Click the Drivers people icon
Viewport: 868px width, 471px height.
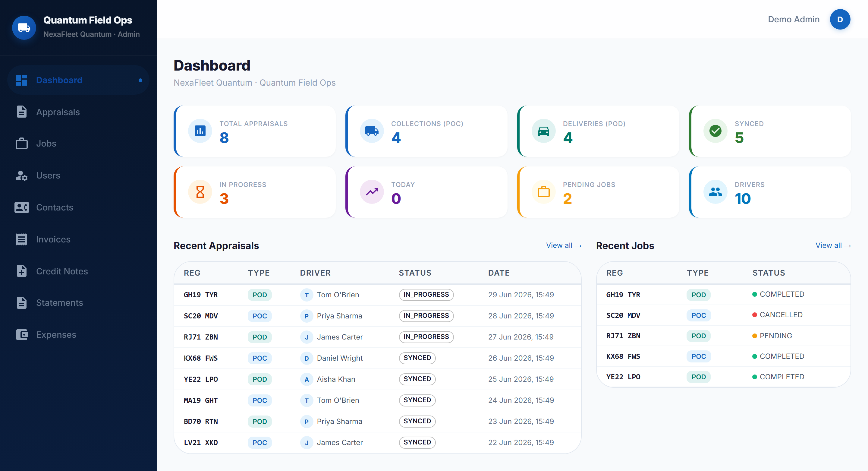pos(715,192)
